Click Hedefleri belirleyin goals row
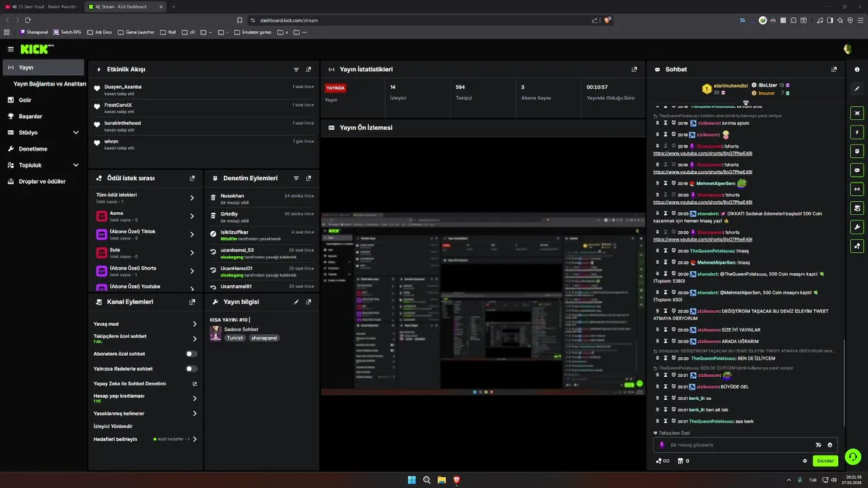This screenshot has height=488, width=868. (146, 439)
